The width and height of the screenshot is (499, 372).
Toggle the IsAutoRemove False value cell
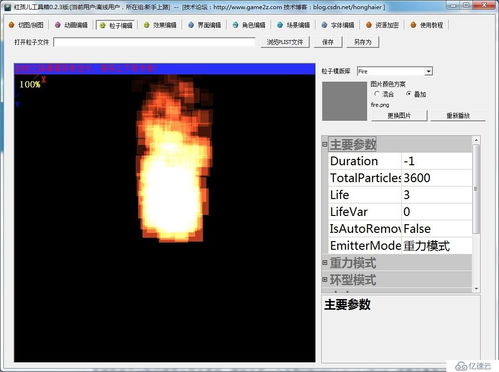point(437,229)
